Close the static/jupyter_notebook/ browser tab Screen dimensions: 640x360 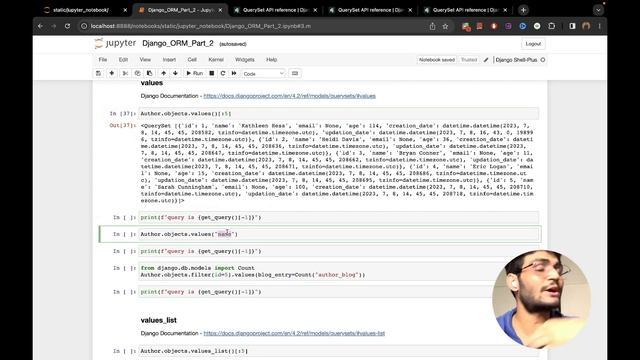tap(125, 10)
